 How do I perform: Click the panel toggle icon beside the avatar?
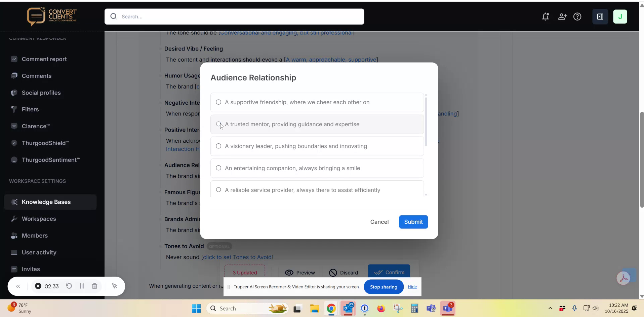[600, 16]
